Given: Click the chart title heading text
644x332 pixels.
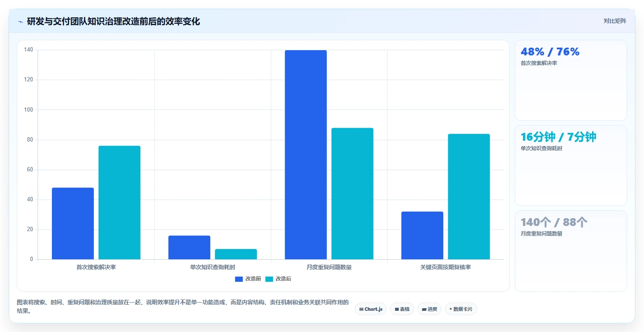Looking at the screenshot, I should [113, 21].
